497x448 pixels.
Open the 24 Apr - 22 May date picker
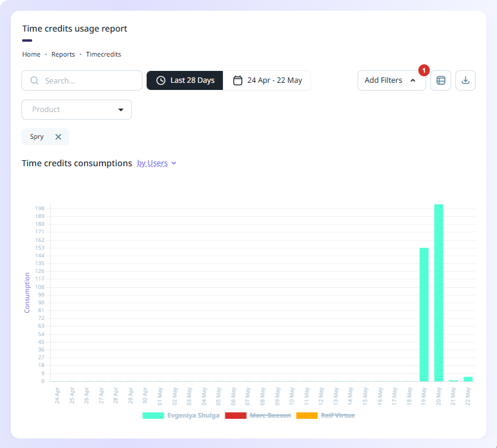point(267,80)
